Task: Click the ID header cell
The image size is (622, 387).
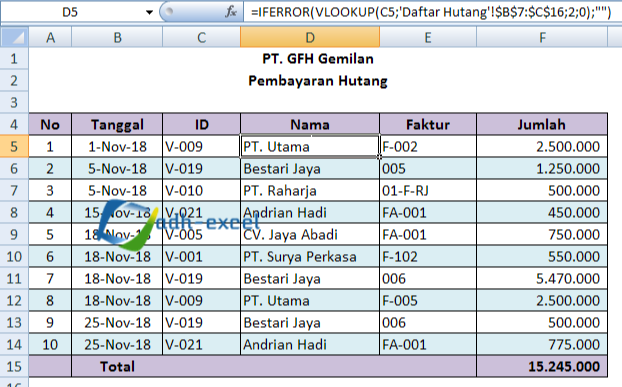Action: pos(202,125)
